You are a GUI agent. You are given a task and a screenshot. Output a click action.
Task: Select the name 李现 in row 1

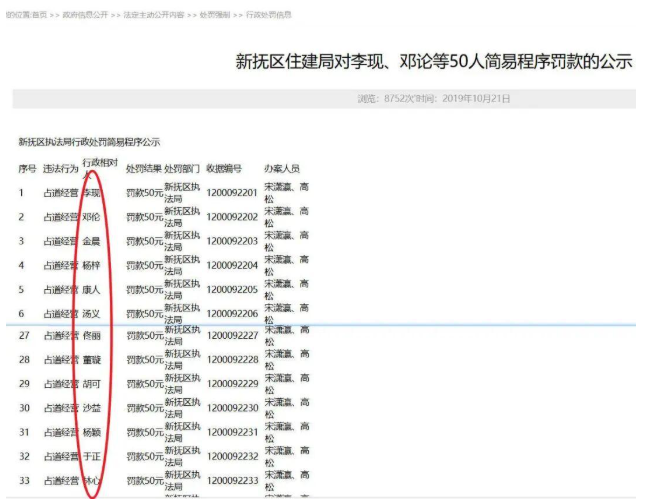coord(91,193)
